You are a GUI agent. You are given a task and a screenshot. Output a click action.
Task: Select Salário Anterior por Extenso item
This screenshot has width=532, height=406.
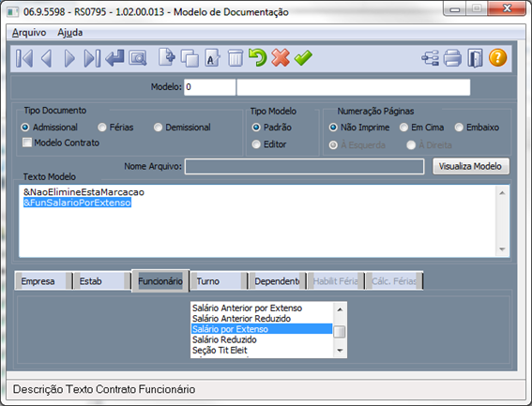click(262, 308)
